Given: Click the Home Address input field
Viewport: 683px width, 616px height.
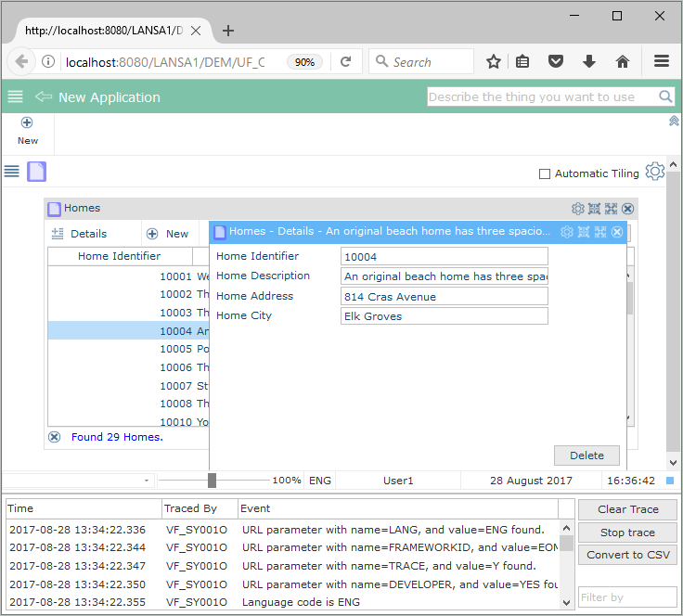Looking at the screenshot, I should [445, 296].
